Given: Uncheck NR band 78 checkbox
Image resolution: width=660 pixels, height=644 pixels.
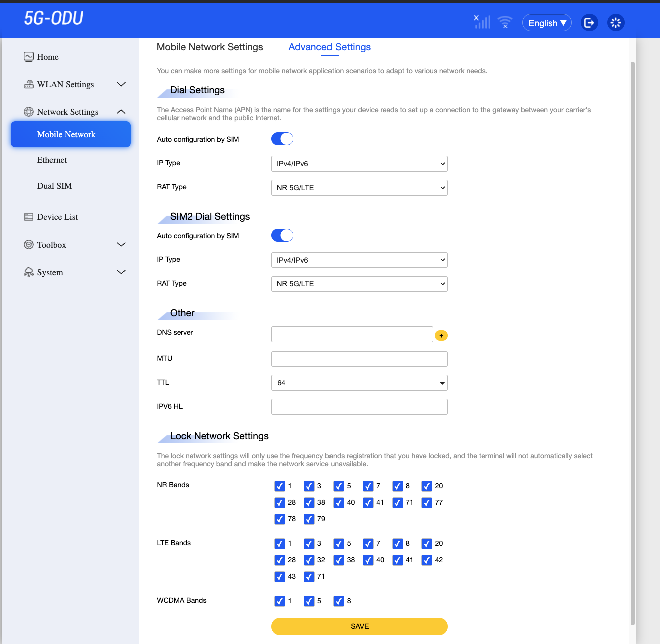Looking at the screenshot, I should tap(280, 519).
